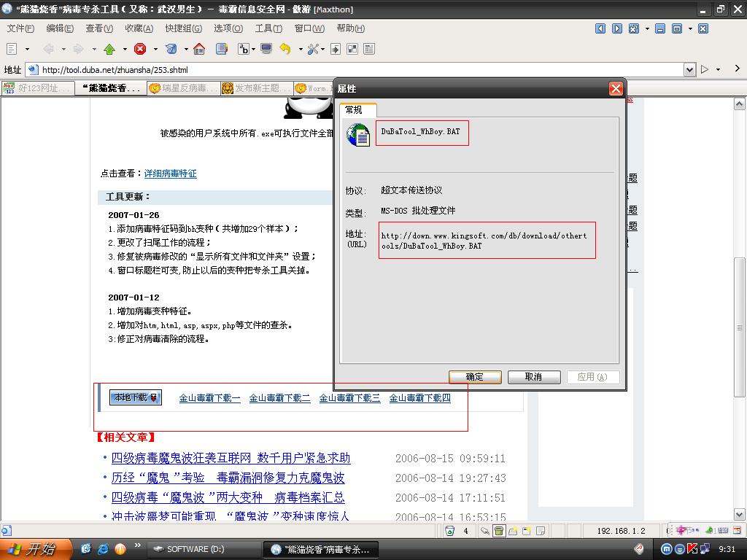Image resolution: width=747 pixels, height=560 pixels.
Task: Open the 详细病毒特征 link
Action: pyautogui.click(x=171, y=174)
